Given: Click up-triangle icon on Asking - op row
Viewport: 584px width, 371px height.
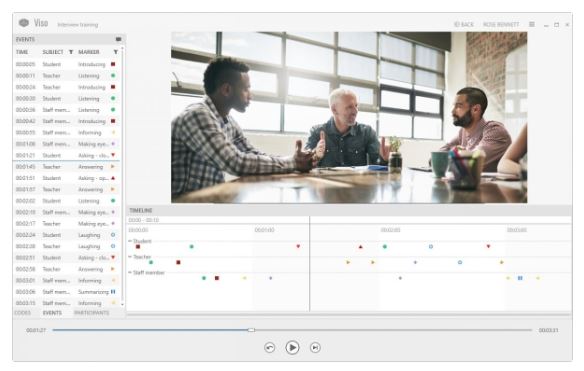Looking at the screenshot, I should point(113,178).
